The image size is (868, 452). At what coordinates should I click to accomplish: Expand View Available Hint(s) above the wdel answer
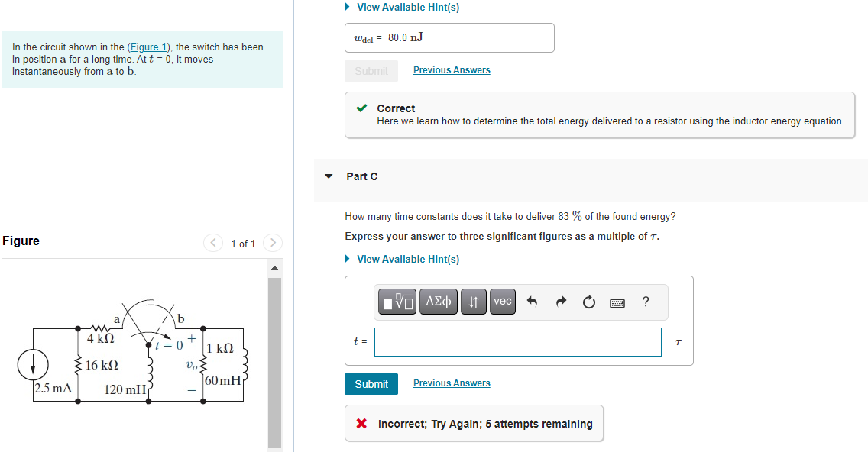pyautogui.click(x=407, y=7)
